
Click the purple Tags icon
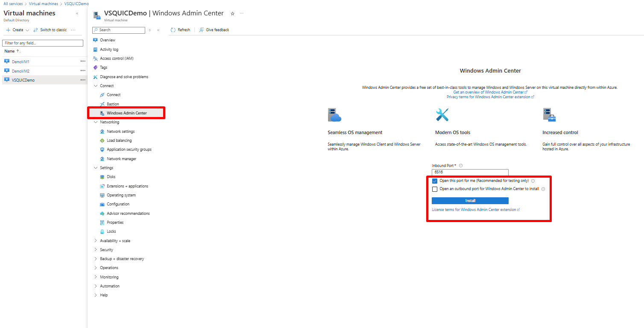[95, 67]
